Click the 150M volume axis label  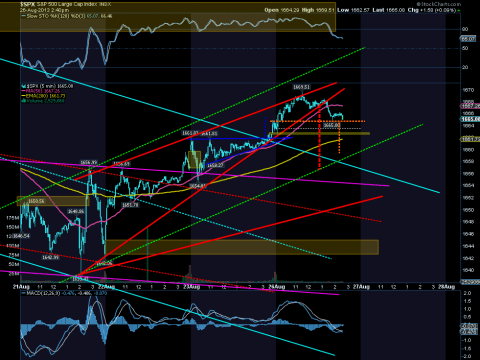coord(13,227)
